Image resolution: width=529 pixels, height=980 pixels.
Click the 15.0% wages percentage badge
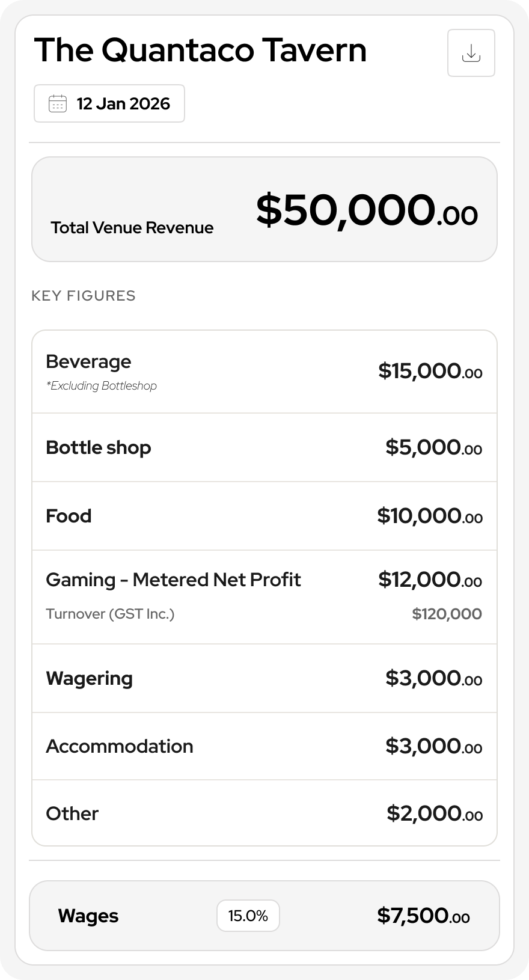[248, 916]
